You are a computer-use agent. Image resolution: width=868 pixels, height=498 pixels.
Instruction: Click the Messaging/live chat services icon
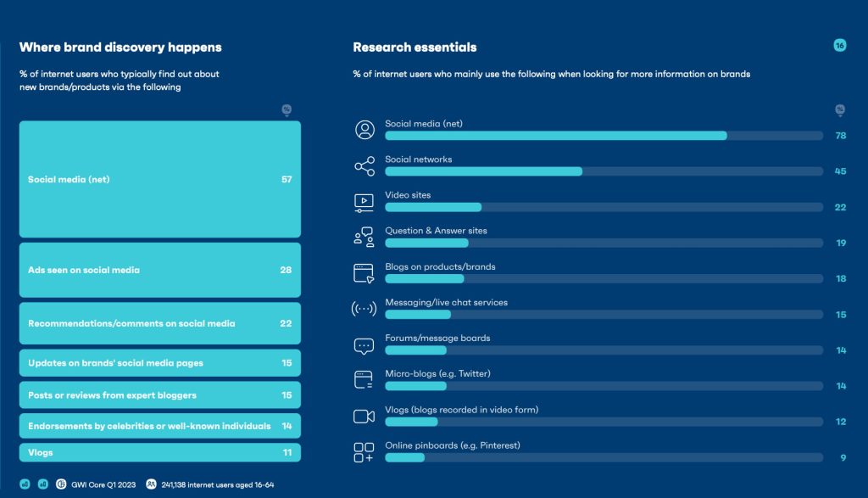point(364,309)
